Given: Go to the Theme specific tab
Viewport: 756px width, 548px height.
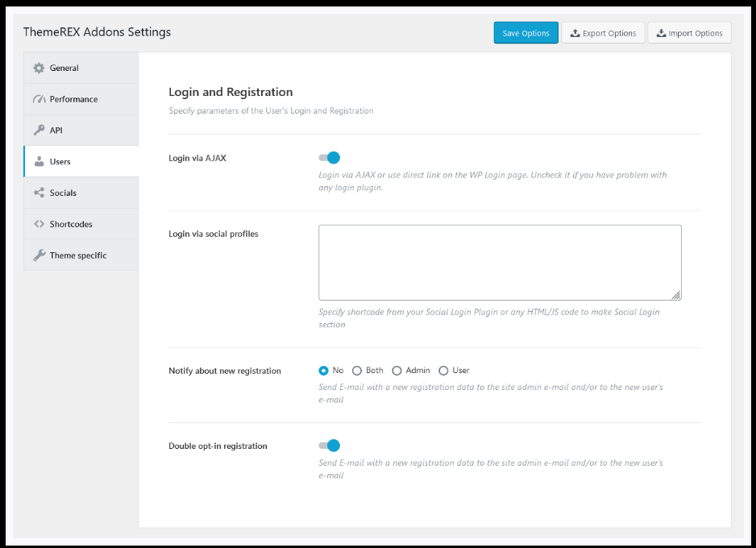Looking at the screenshot, I should pyautogui.click(x=81, y=255).
